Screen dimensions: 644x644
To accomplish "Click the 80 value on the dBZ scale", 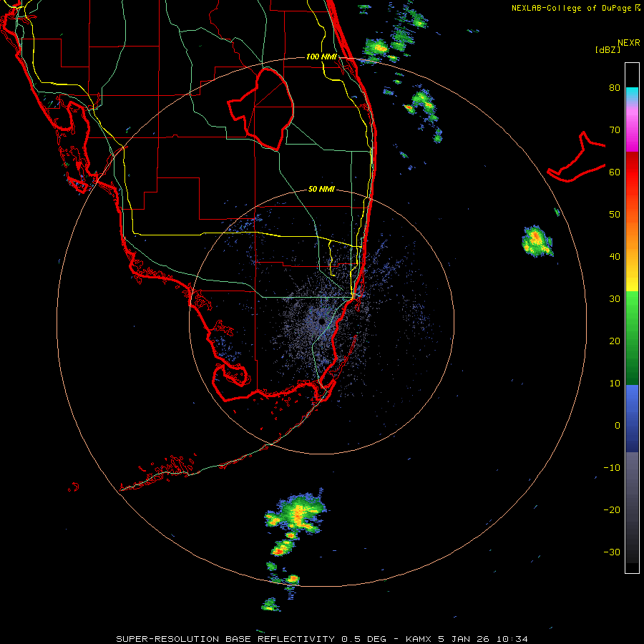I will [615, 87].
